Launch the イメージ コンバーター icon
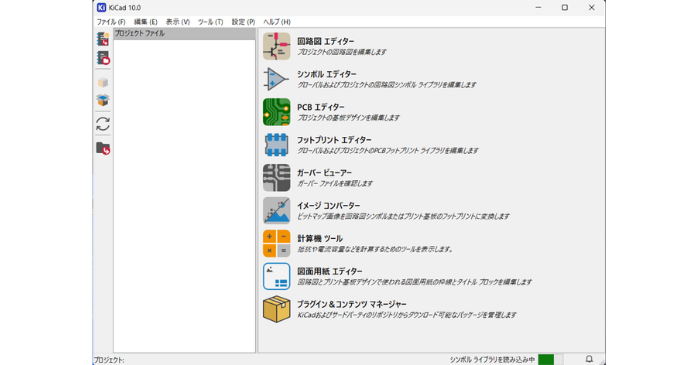This screenshot has height=365, width=698. point(276,211)
